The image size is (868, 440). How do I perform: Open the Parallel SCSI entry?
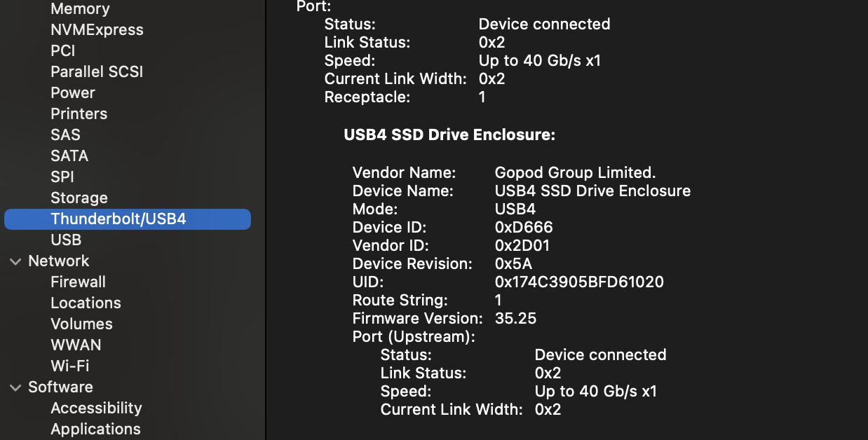pyautogui.click(x=97, y=72)
